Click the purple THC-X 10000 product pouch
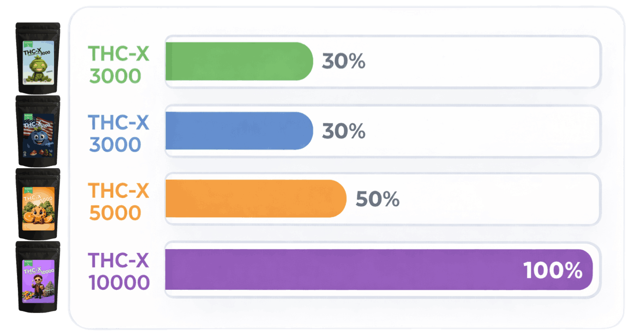The height and width of the screenshot is (336, 644). click(38, 276)
